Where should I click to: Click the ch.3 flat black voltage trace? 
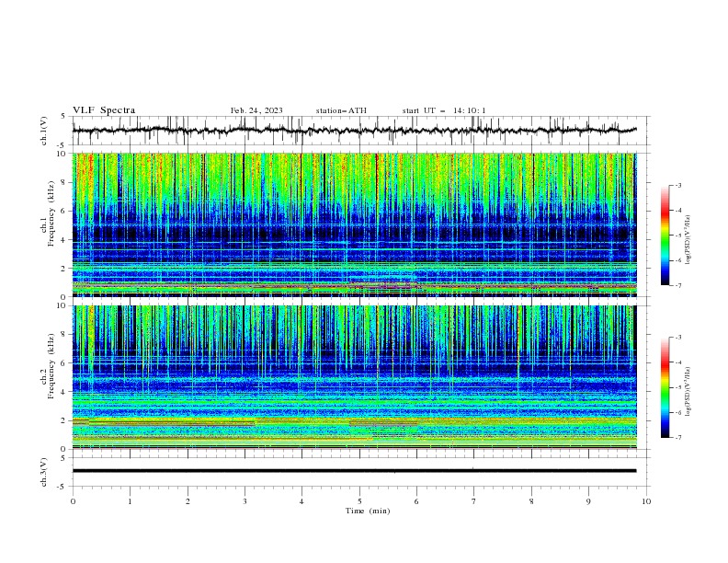(x=354, y=471)
